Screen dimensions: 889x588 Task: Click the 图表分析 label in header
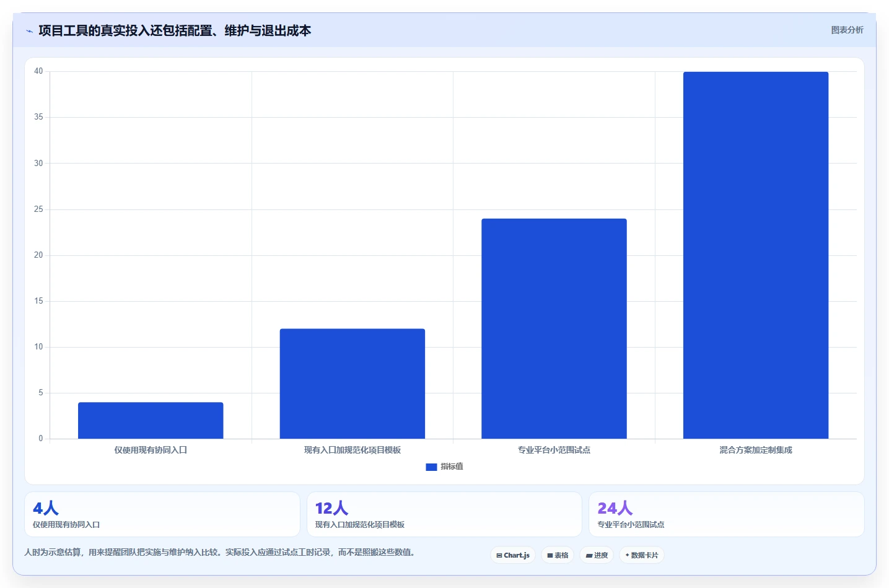click(847, 30)
